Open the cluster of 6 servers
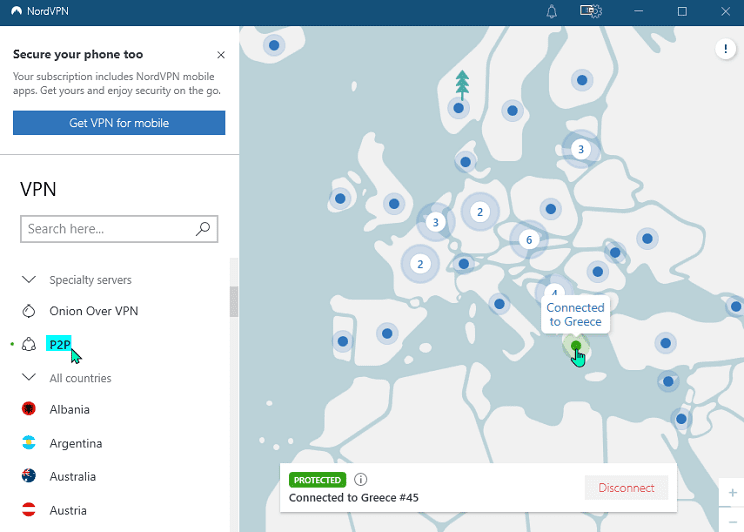Viewport: 744px width, 532px height. coord(529,240)
